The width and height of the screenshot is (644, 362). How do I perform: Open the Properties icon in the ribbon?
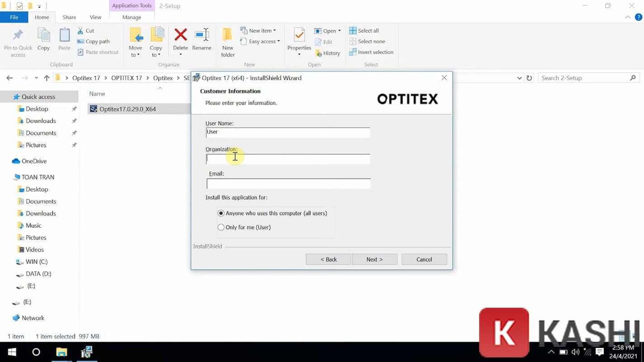pos(299,40)
